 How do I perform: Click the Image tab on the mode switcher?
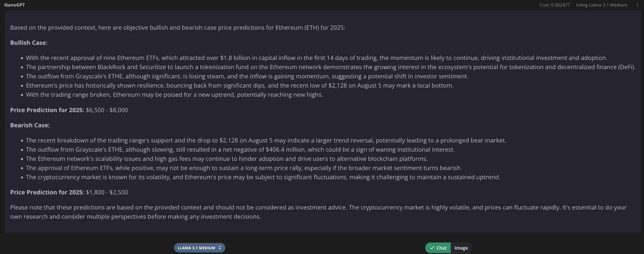pyautogui.click(x=461, y=248)
